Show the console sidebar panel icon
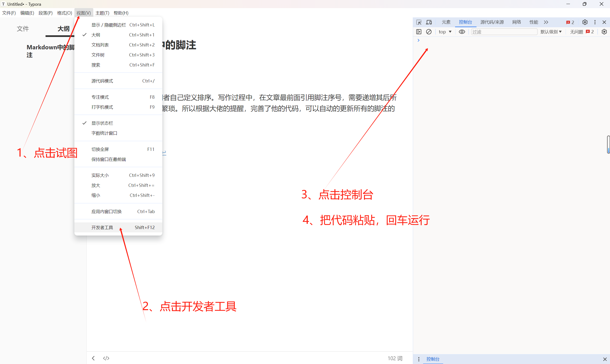Screen dimensions: 610x364 pyautogui.click(x=419, y=32)
